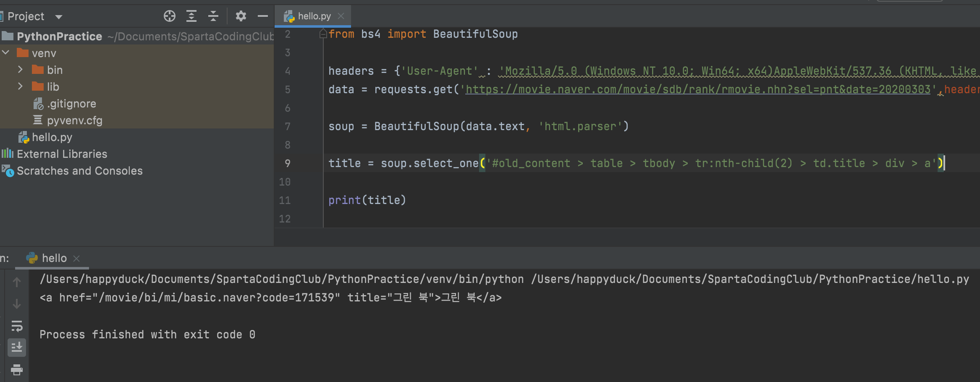Expand the lib folder

(20, 86)
